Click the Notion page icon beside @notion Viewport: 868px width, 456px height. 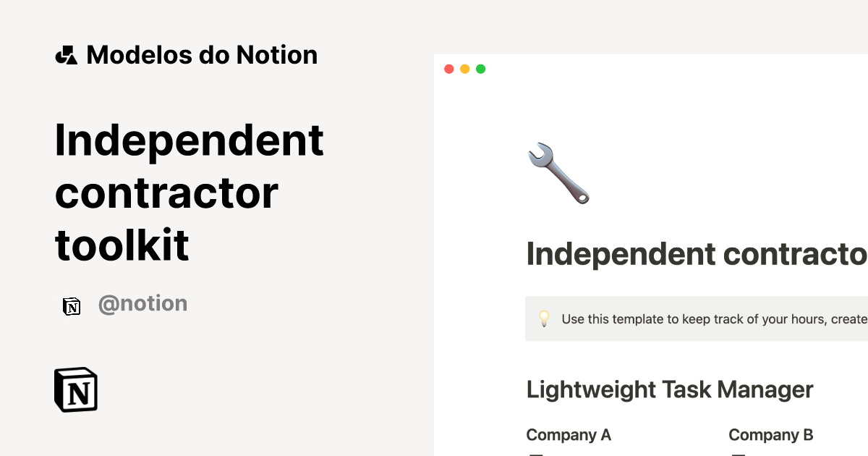pyautogui.click(x=72, y=303)
